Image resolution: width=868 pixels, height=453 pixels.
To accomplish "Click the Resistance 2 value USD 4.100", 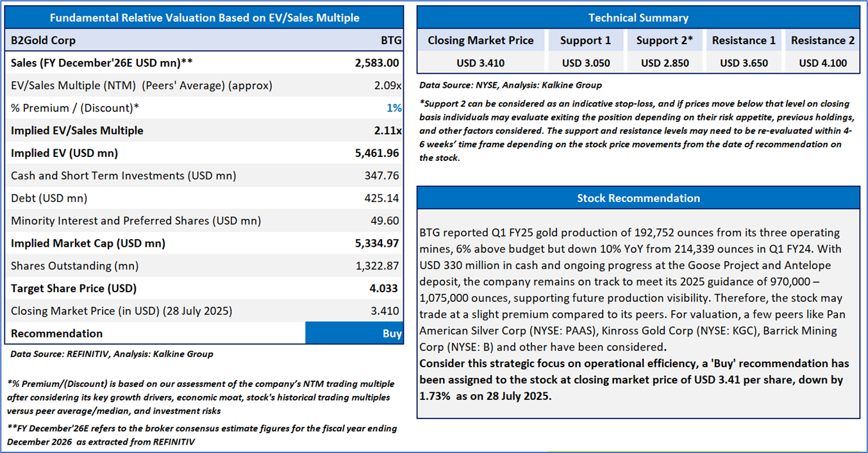I will tap(823, 63).
